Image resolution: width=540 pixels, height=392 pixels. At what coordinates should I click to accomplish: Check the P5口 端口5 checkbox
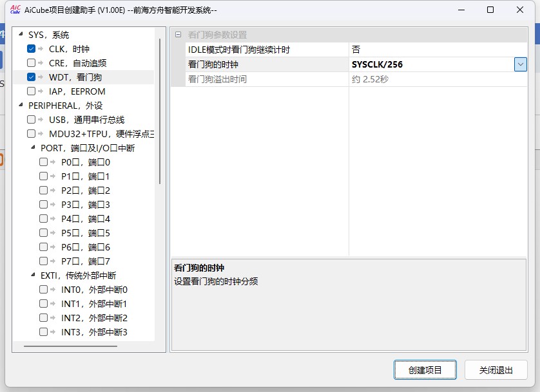pyautogui.click(x=43, y=233)
